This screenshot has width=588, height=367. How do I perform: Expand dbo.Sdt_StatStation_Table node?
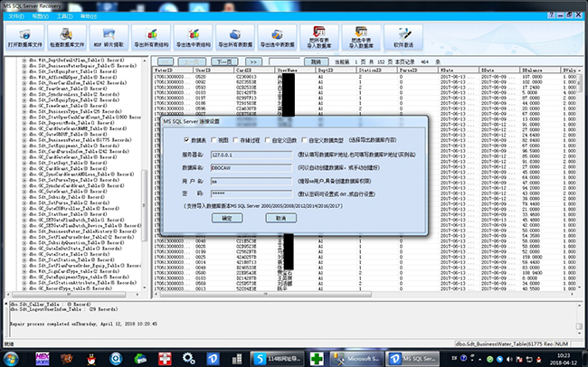[24, 259]
